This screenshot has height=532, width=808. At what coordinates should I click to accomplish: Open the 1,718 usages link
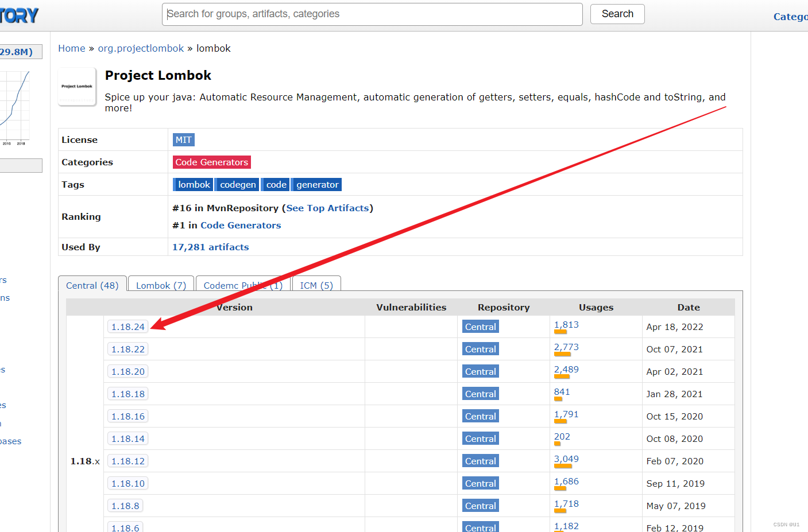tap(566, 504)
